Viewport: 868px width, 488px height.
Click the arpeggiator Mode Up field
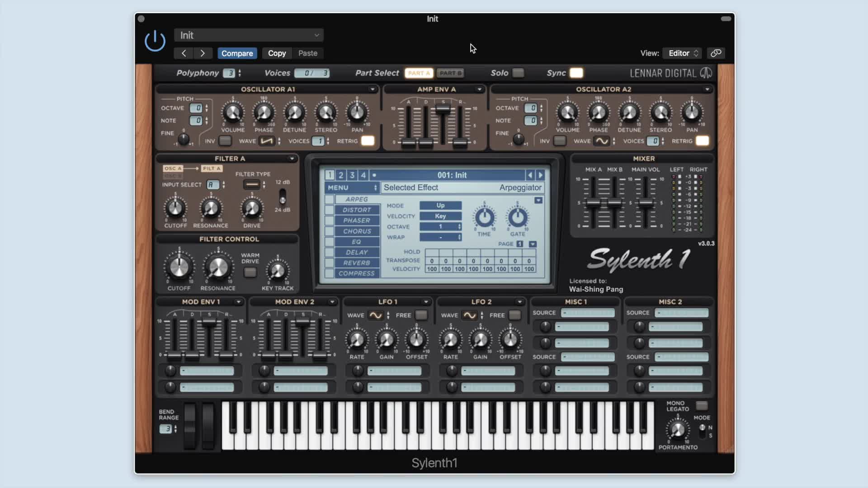click(440, 206)
